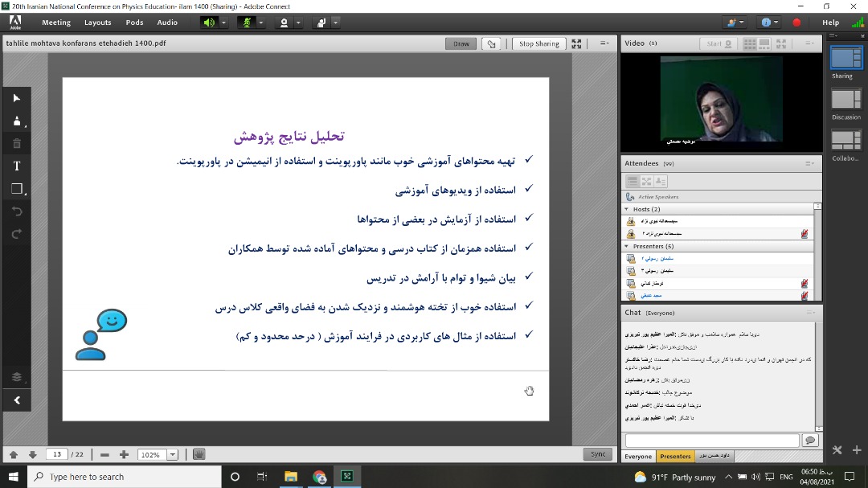Expand the microphone options dropdown arrow
The image size is (868, 488).
[260, 23]
